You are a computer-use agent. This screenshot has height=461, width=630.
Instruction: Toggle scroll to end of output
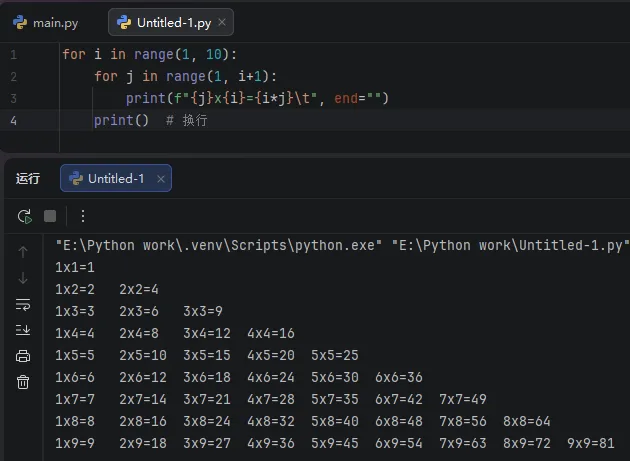pyautogui.click(x=23, y=330)
